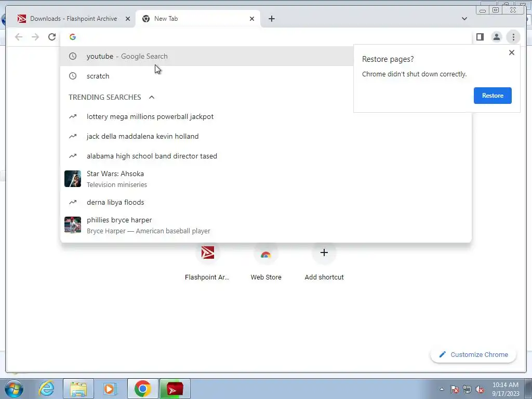Click the muted volume tray icon
The height and width of the screenshot is (399, 532).
(x=480, y=390)
